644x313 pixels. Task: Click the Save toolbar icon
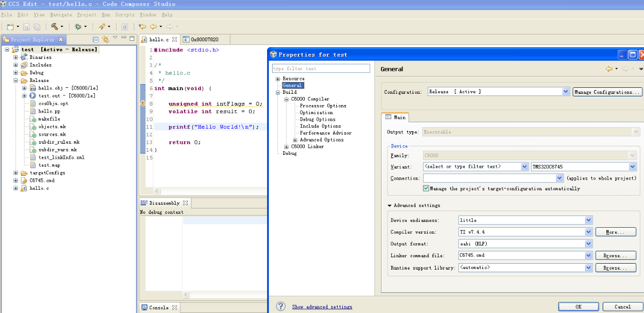(x=27, y=26)
